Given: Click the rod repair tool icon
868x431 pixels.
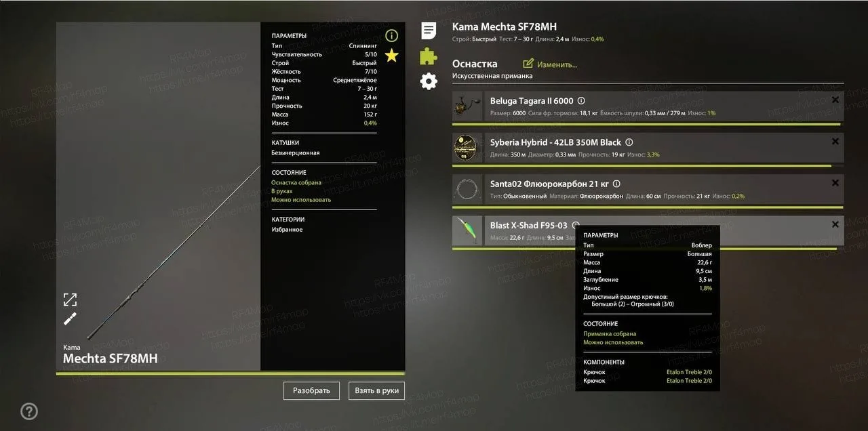Looking at the screenshot, I should (70, 319).
